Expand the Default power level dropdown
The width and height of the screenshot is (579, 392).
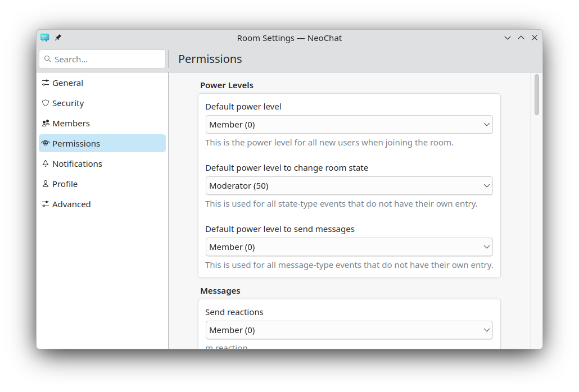(349, 125)
